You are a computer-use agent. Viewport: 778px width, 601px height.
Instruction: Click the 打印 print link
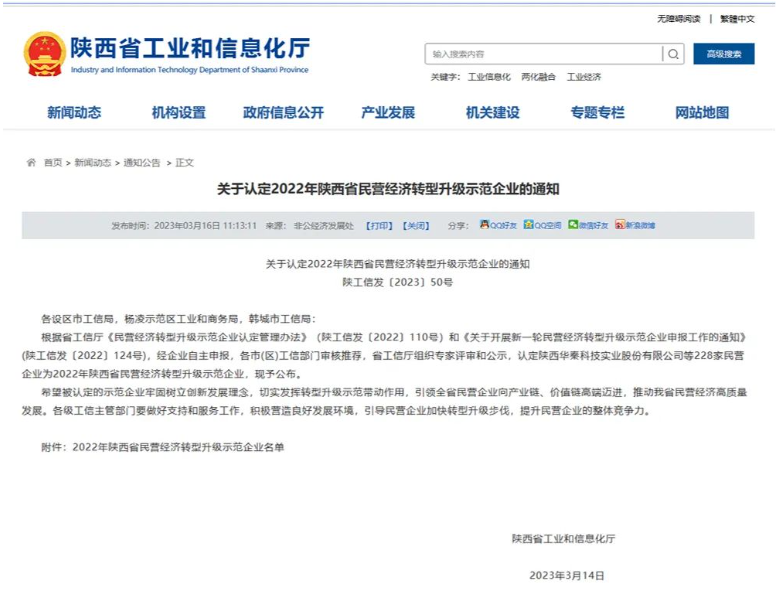click(379, 225)
